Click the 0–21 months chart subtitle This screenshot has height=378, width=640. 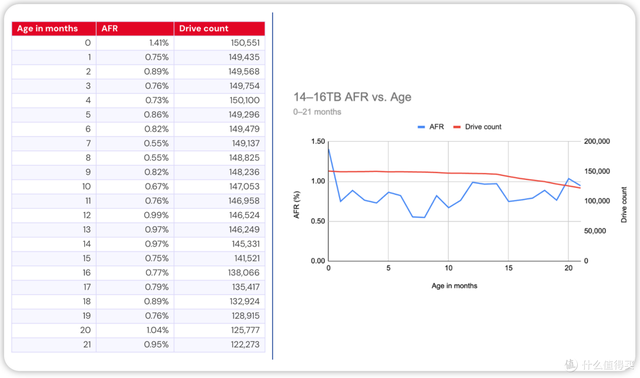[x=317, y=112]
